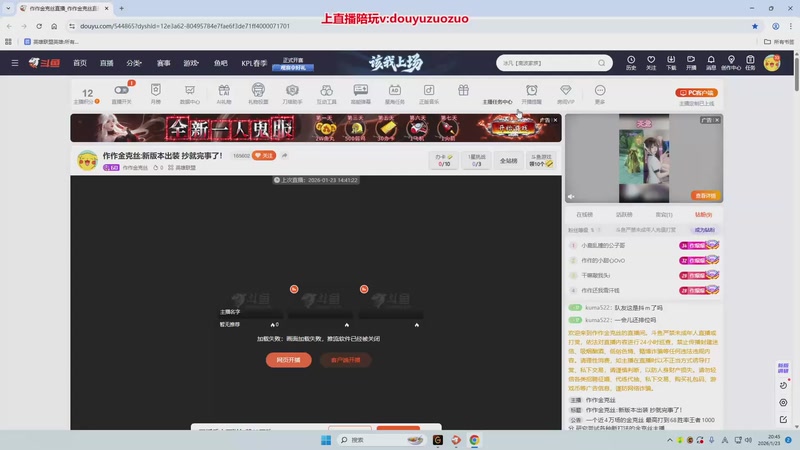Open the 赛事 nav item

click(163, 63)
